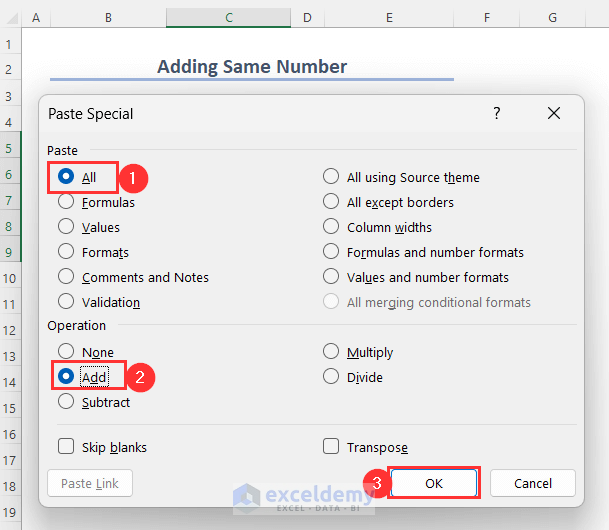
Task: Pick the Formats radio button
Action: (x=66, y=252)
